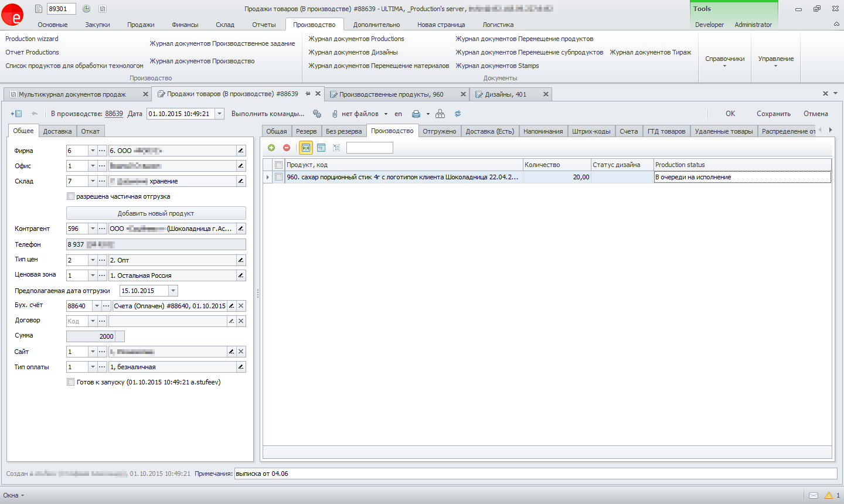The height and width of the screenshot is (504, 844).
Task: Click the Примечания text field
Action: 535,474
